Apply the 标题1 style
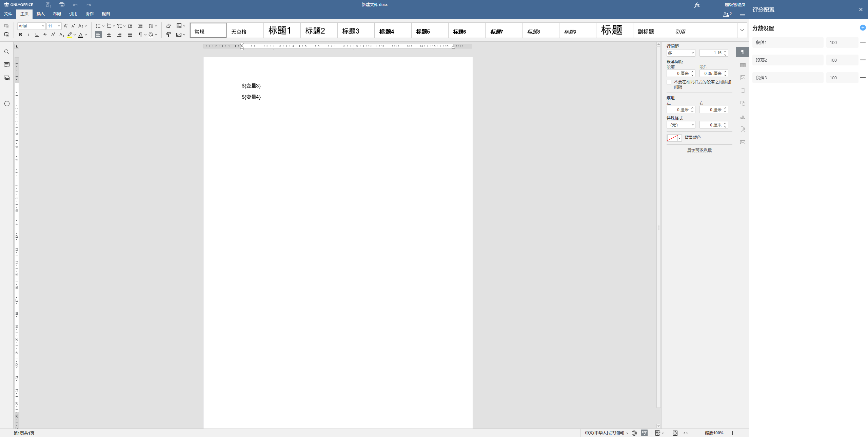Image resolution: width=868 pixels, height=437 pixels. 282,30
